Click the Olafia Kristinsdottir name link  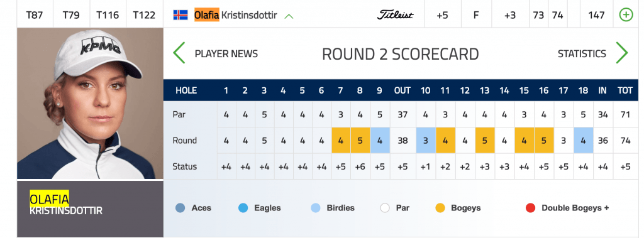pyautogui.click(x=236, y=15)
